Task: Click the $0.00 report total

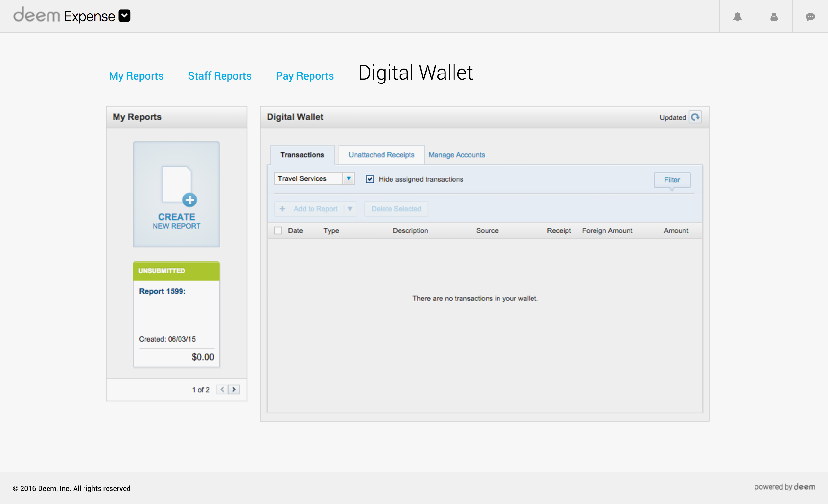Action: (203, 357)
